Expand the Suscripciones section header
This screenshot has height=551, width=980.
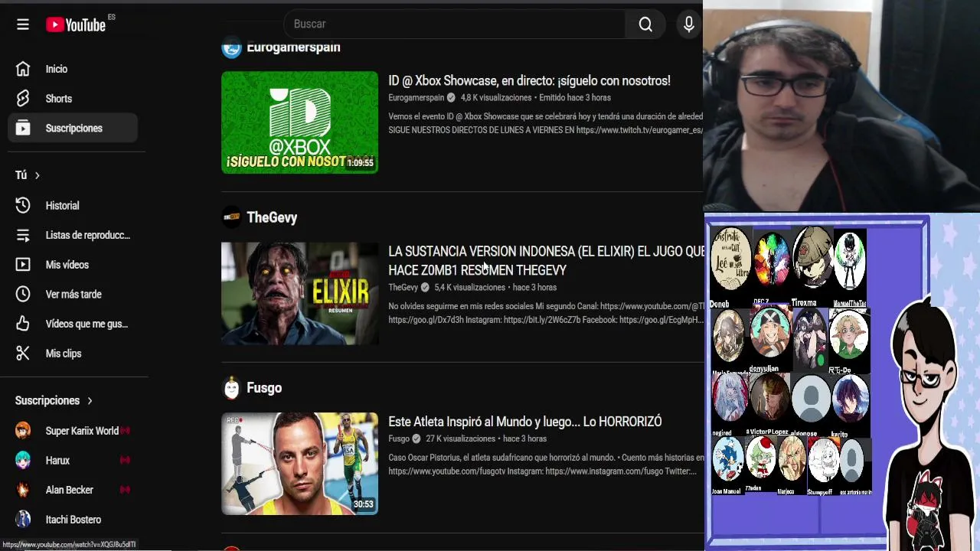(54, 400)
